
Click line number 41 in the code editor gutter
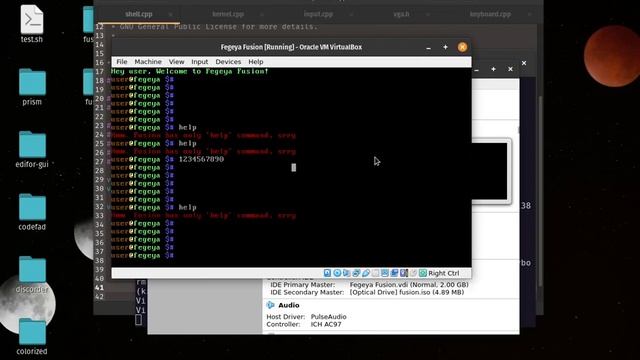(x=99, y=287)
